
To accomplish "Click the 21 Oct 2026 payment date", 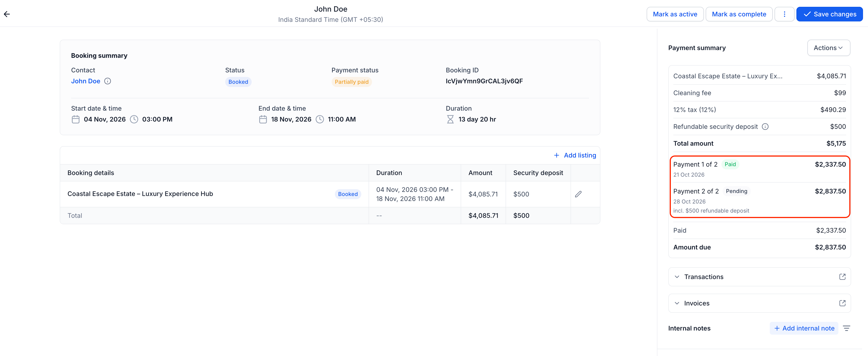I will point(689,175).
